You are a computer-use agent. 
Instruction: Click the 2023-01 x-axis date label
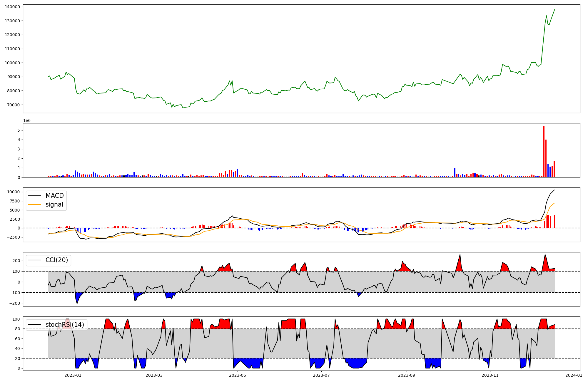(73, 375)
